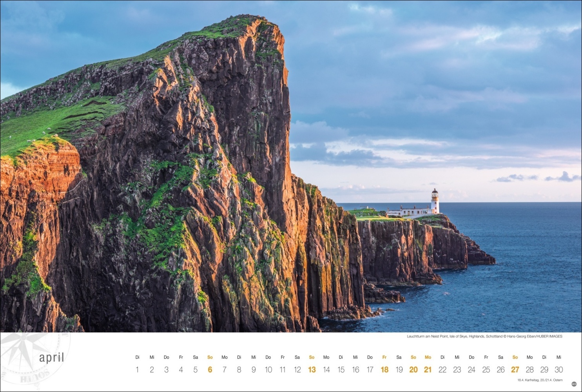Select the date number 16
The height and width of the screenshot is (392, 582).
355,370
